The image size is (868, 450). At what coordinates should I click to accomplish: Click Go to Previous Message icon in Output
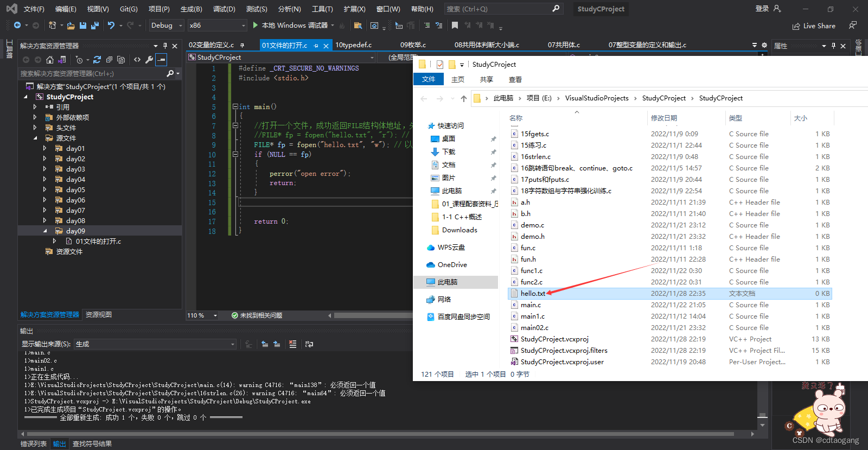coord(265,344)
